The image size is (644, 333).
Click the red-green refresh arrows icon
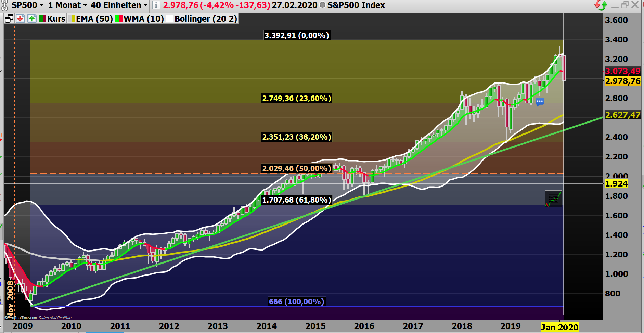click(x=601, y=5)
